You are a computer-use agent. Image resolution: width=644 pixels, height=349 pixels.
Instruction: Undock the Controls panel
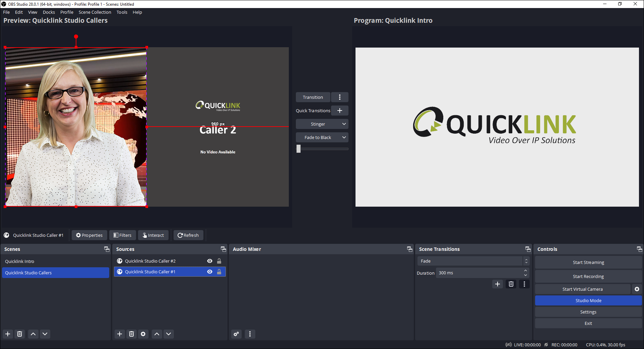coord(639,249)
